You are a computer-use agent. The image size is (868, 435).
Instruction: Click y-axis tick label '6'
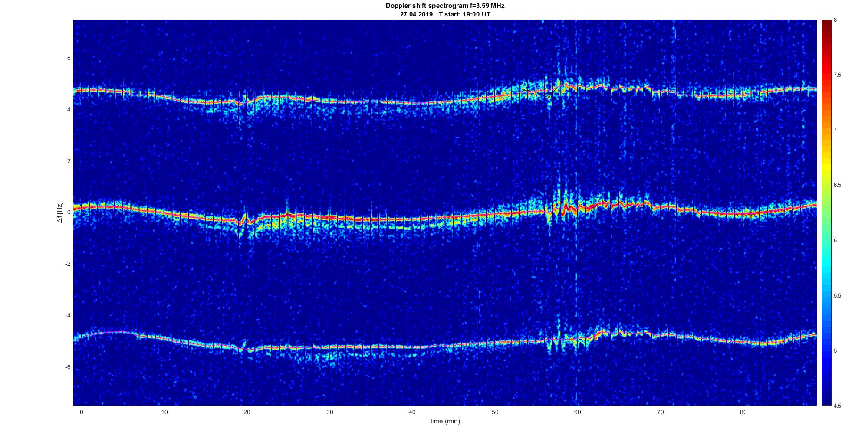click(69, 58)
